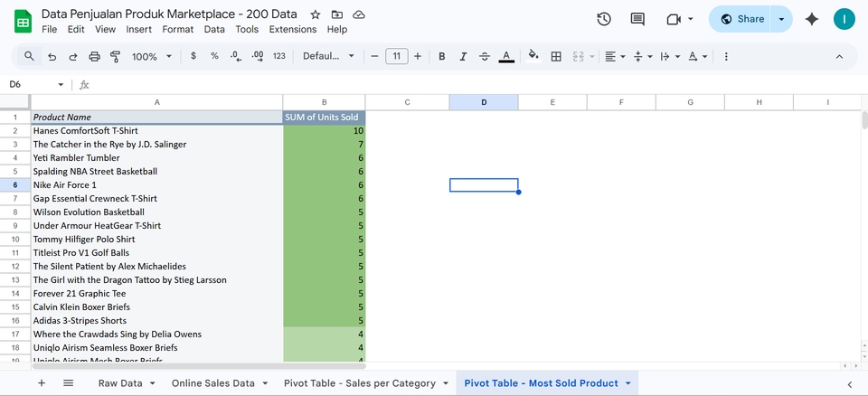
Task: Open the Google Sheets home icon
Action: 23,23
